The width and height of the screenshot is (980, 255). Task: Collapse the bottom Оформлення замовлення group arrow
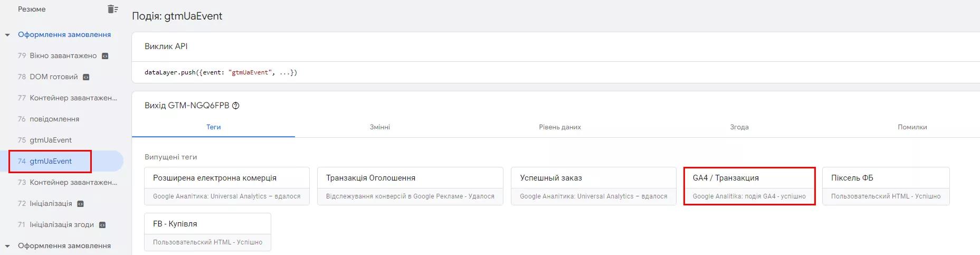(x=7, y=246)
